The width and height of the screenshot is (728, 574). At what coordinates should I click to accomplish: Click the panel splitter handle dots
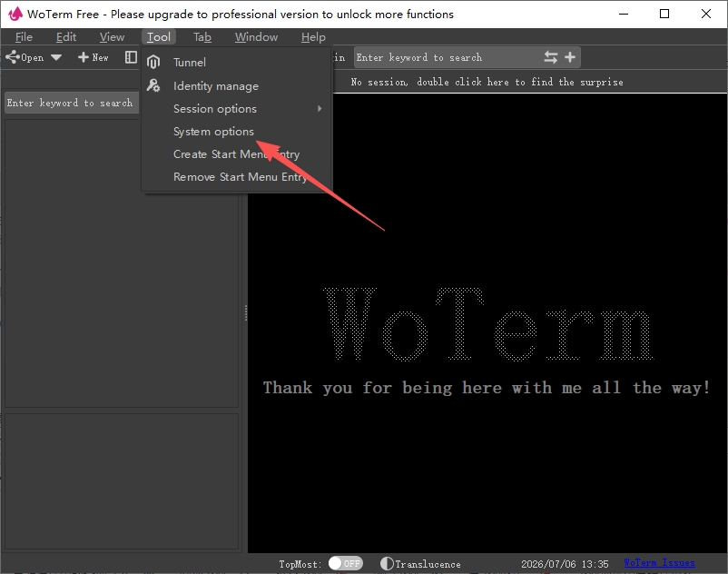click(246, 313)
